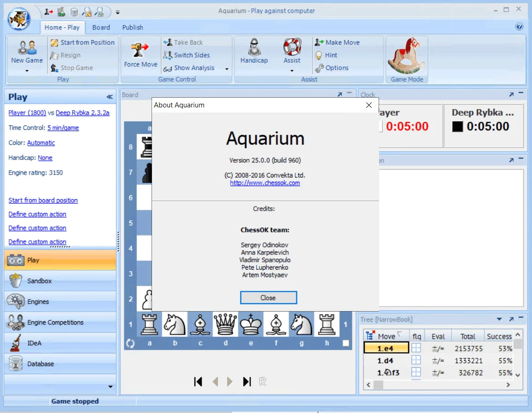Click the Deep Rybka 2.3.2a link
The height and width of the screenshot is (413, 532).
82,113
